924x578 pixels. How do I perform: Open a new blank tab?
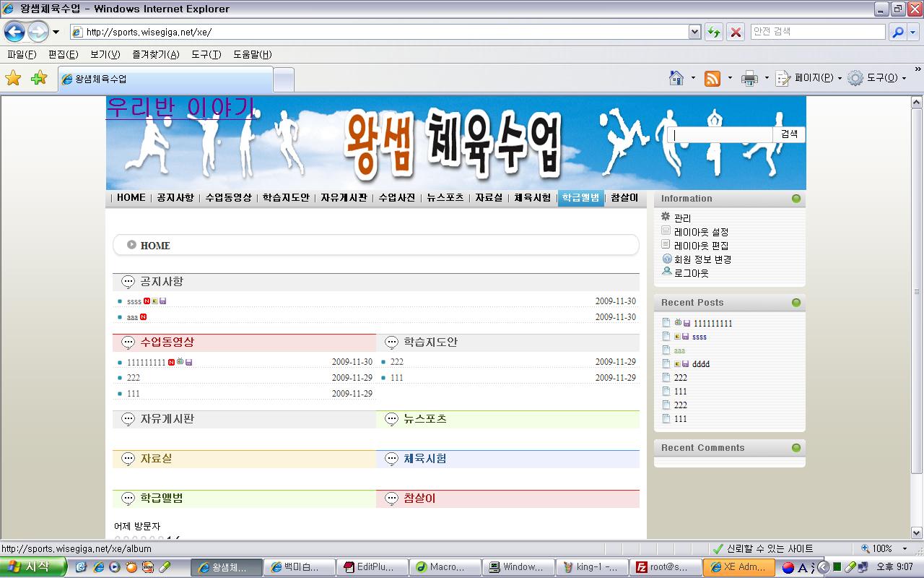284,79
